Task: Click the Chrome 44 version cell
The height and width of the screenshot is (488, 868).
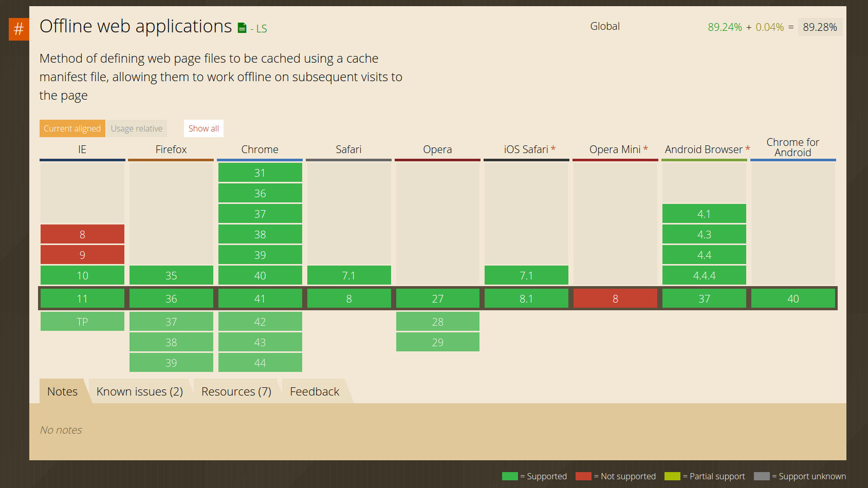Action: (260, 363)
